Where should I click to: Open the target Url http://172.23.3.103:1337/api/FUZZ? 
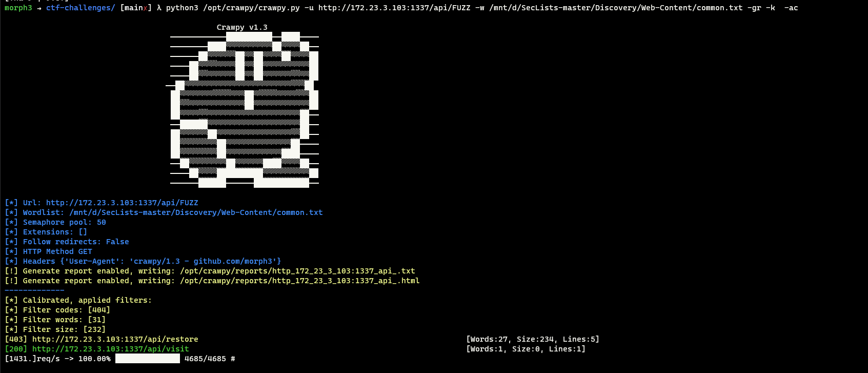[x=122, y=203]
